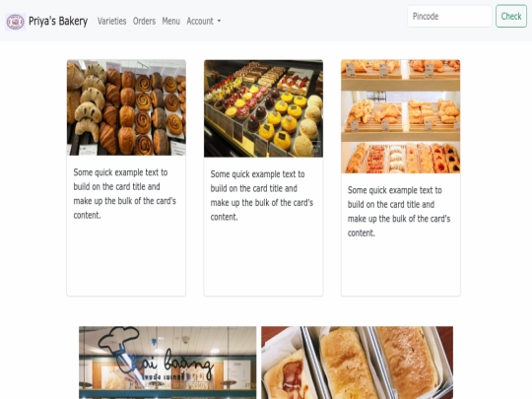Click the Account dropdown caret arrow
This screenshot has height=399, width=532.
click(219, 21)
